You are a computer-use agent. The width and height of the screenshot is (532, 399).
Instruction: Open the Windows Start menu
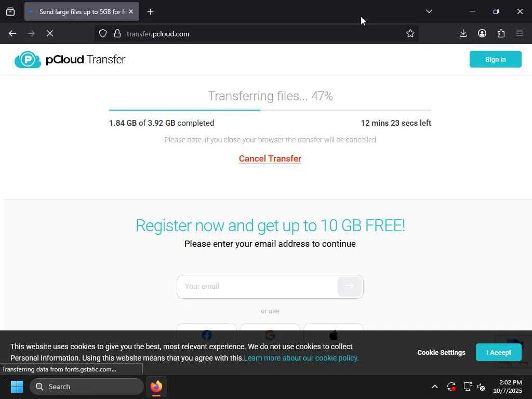(x=17, y=387)
